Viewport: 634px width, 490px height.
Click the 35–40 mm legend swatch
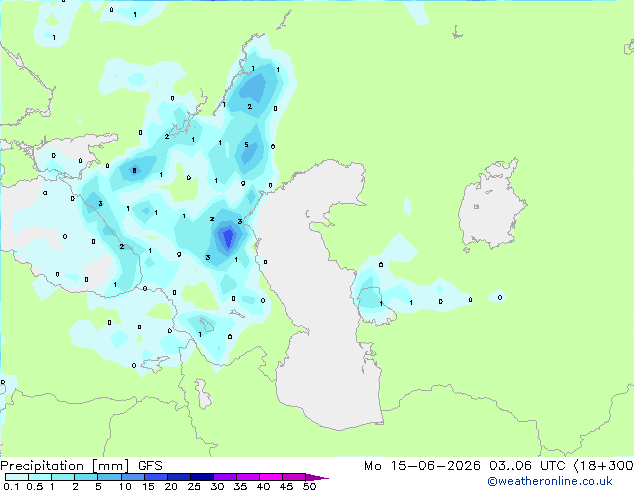pos(247,477)
